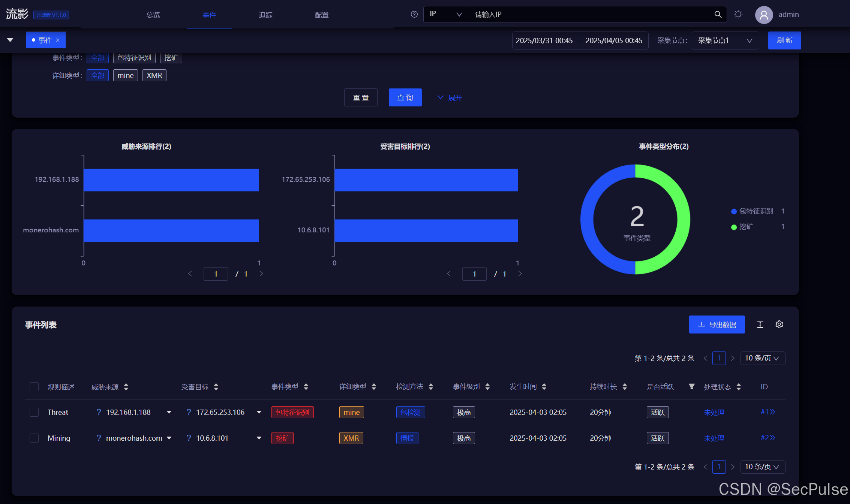Click the admin user avatar icon
The width and height of the screenshot is (850, 504).
pos(764,15)
